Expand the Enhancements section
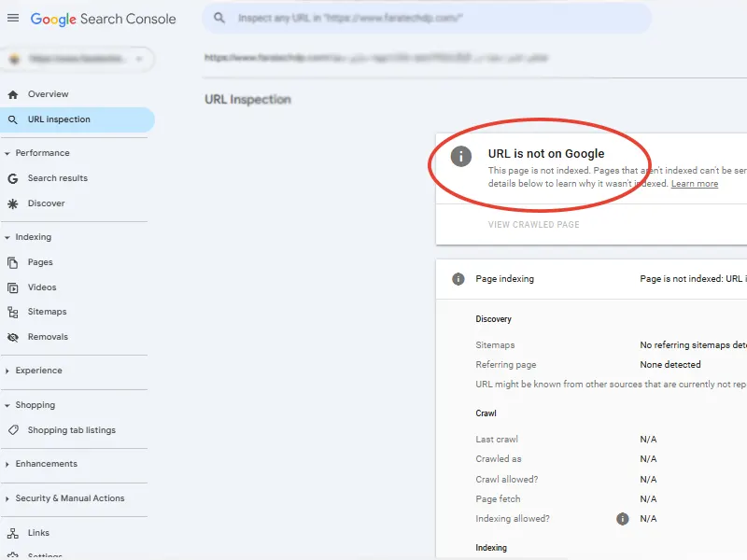 pyautogui.click(x=7, y=464)
